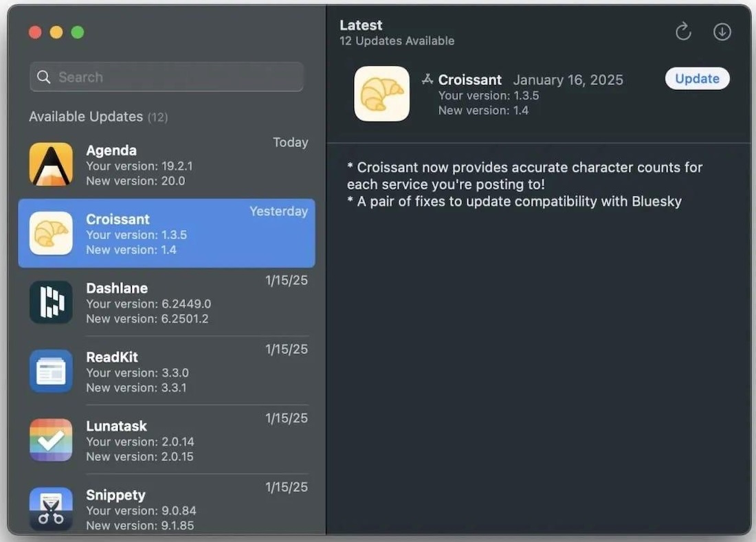Click the 'January 16, 2025' date
Viewport: 756px width, 542px height.
pyautogui.click(x=568, y=80)
